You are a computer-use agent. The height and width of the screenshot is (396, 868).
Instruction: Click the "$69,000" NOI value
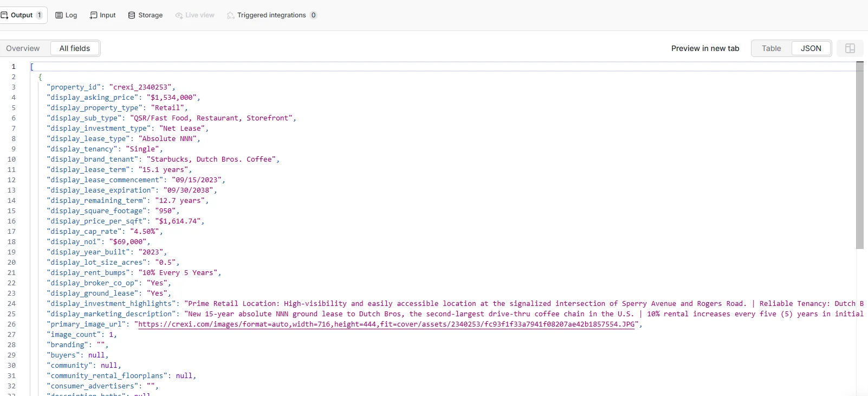[128, 242]
